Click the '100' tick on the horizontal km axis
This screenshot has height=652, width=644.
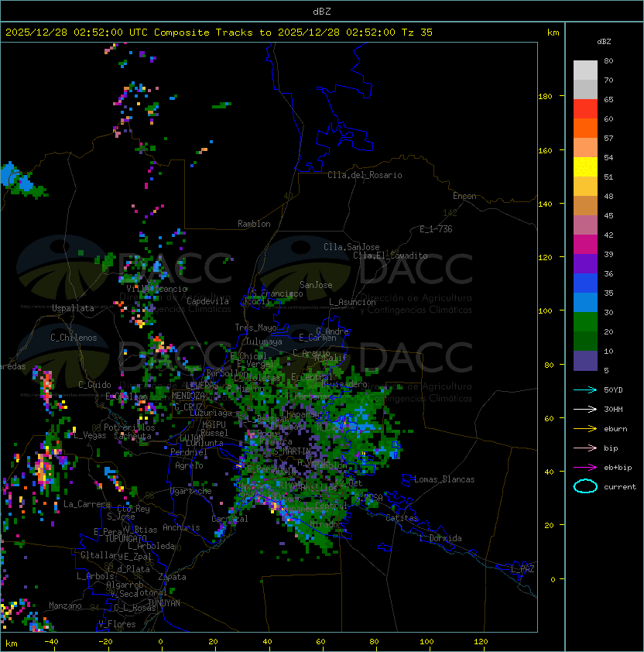pyautogui.click(x=426, y=642)
